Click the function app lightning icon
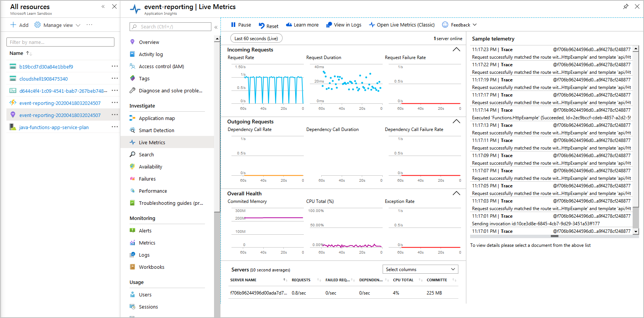 [x=13, y=103]
